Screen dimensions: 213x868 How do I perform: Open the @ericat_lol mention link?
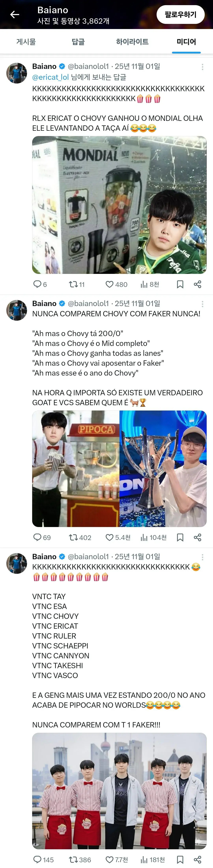[x=50, y=77]
